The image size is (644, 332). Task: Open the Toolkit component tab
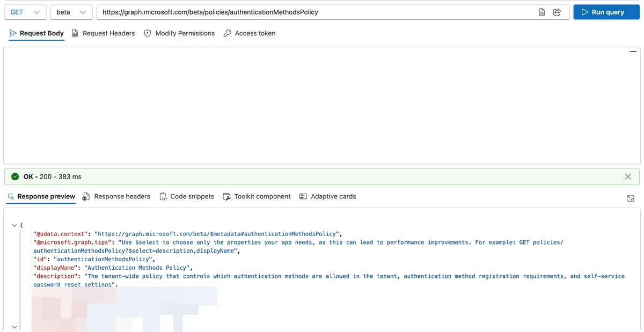pyautogui.click(x=257, y=197)
